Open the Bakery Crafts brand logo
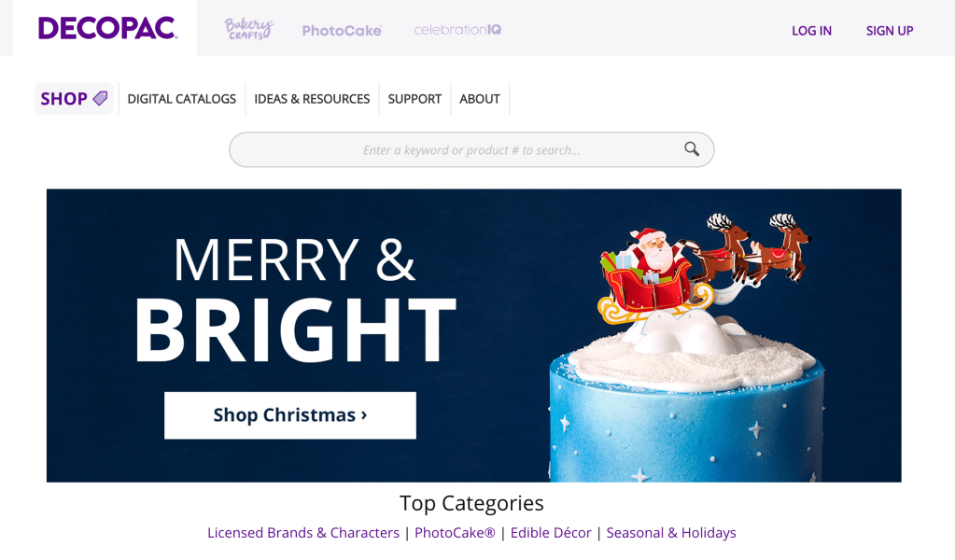This screenshot has width=955, height=560. point(248,29)
